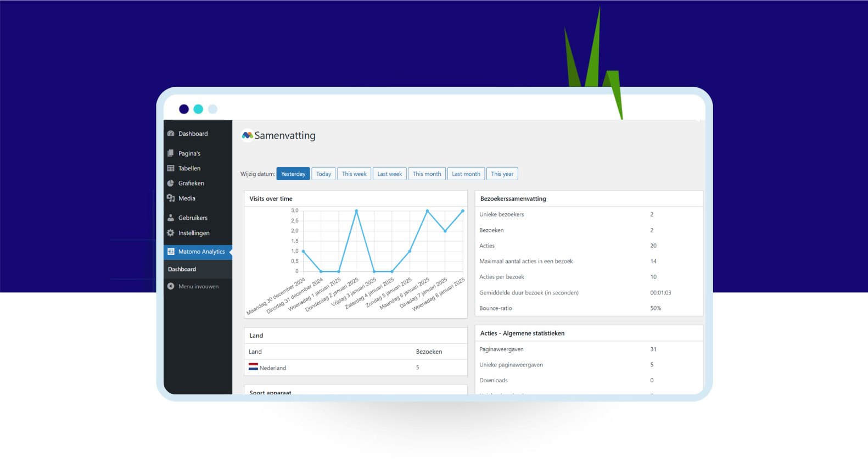Click the Tabellen table icon

[x=171, y=168]
